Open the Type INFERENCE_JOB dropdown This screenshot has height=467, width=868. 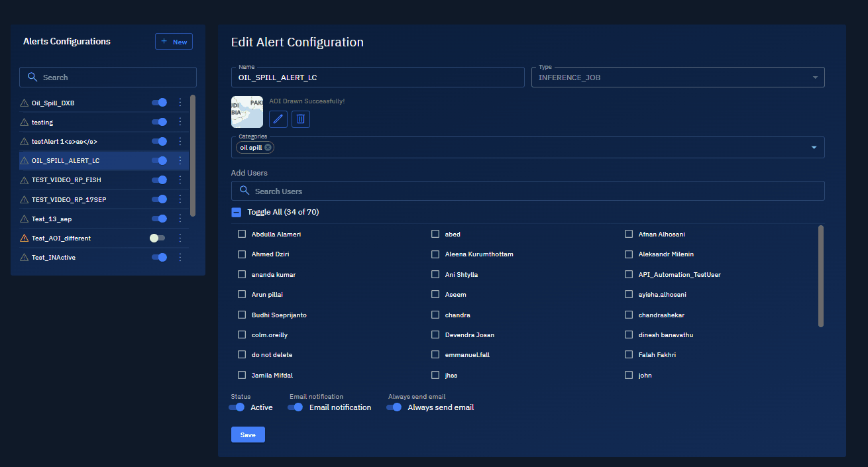pos(814,78)
